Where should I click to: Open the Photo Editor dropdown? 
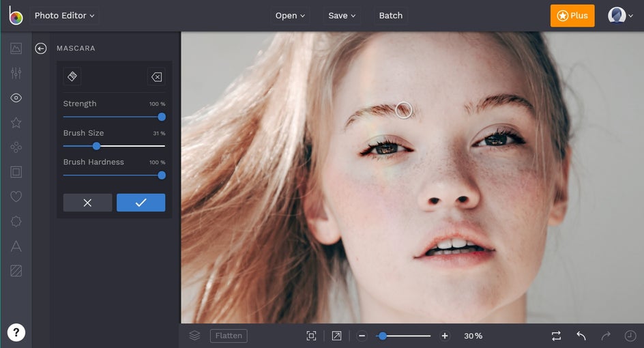click(65, 16)
